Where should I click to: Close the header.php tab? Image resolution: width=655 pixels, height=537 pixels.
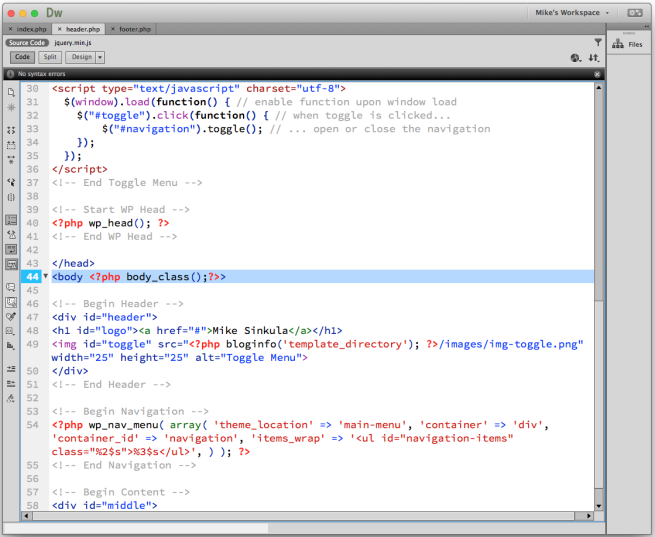(x=60, y=29)
